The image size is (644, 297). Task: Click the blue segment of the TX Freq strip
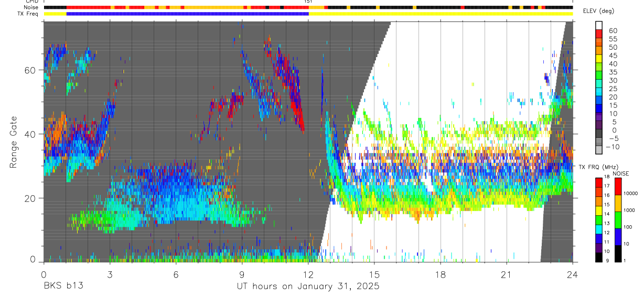(187, 14)
